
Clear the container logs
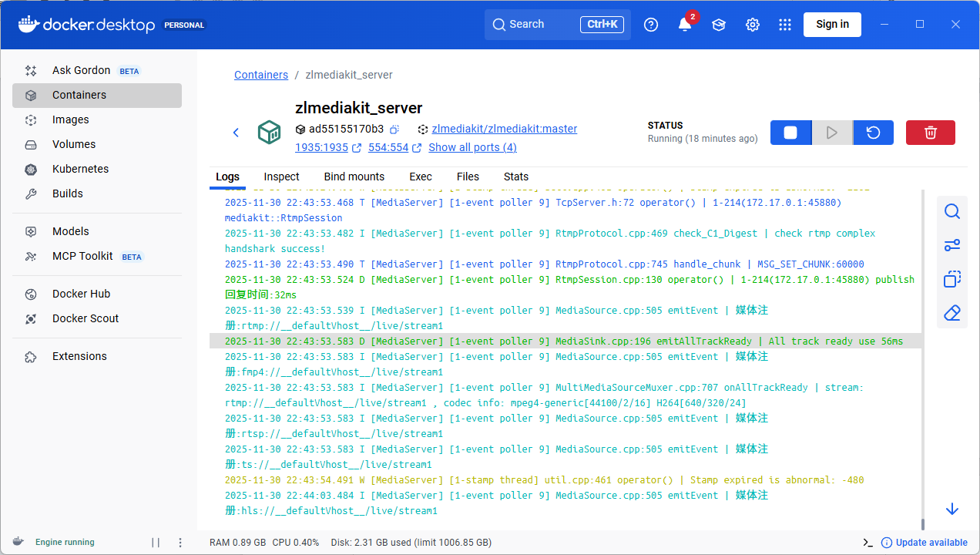click(x=952, y=313)
